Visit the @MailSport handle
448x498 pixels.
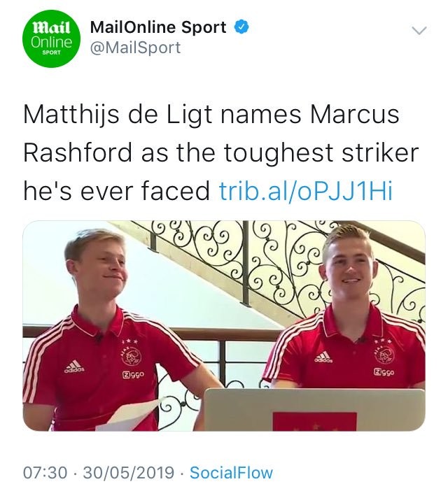pos(135,48)
